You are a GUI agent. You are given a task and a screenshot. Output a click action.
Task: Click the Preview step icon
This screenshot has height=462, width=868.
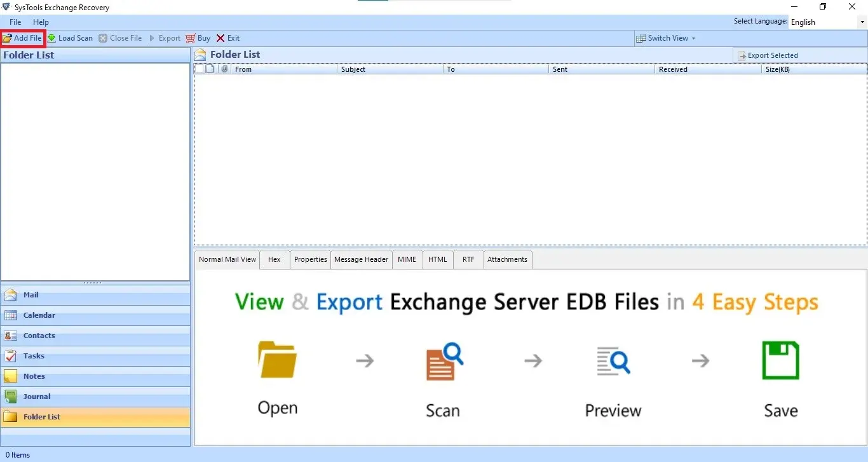point(613,361)
